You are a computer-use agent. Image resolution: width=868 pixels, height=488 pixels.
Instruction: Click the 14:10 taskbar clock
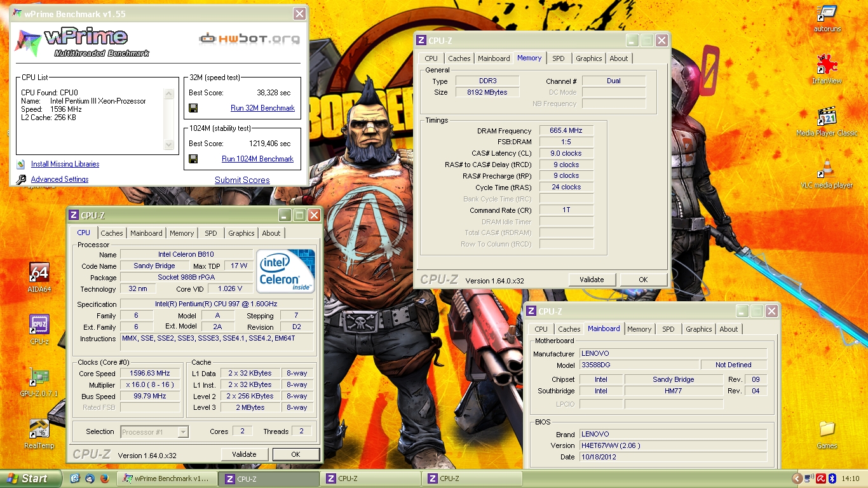pyautogui.click(x=851, y=478)
